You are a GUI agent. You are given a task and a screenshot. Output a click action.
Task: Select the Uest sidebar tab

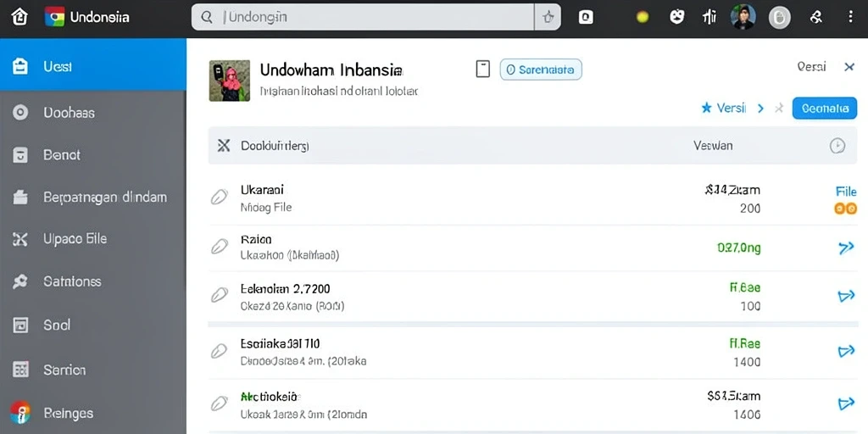click(93, 66)
